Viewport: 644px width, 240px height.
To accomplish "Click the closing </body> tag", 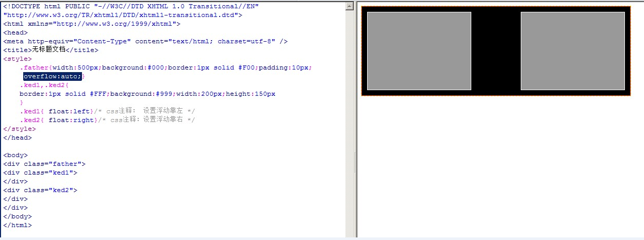I will (18, 216).
